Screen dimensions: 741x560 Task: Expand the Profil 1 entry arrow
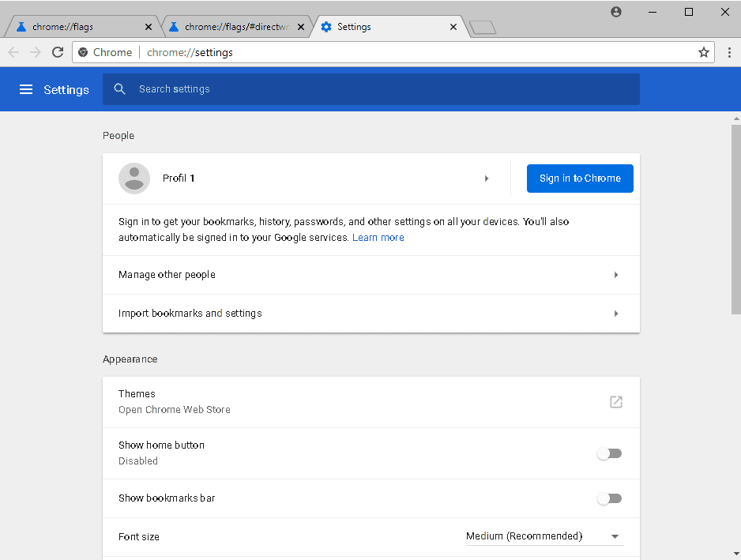(487, 179)
